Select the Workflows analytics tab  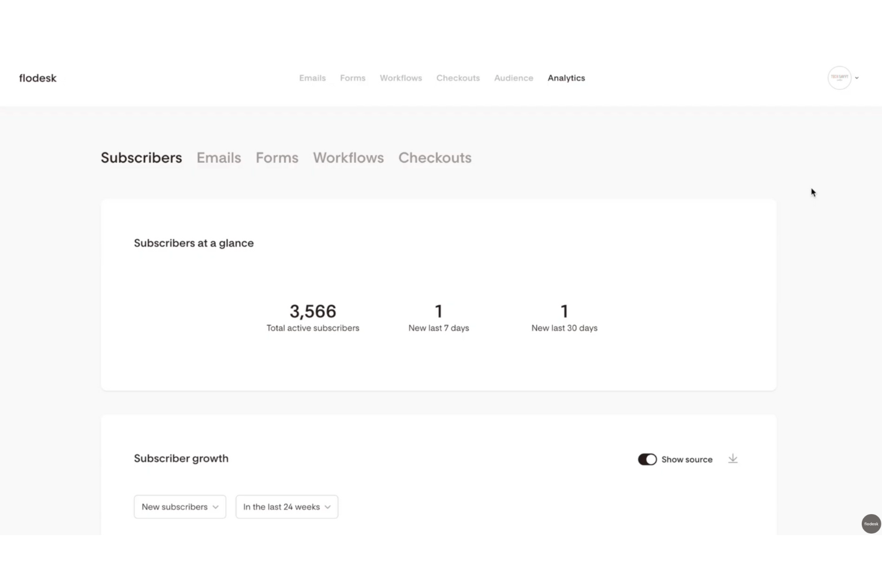coord(348,157)
